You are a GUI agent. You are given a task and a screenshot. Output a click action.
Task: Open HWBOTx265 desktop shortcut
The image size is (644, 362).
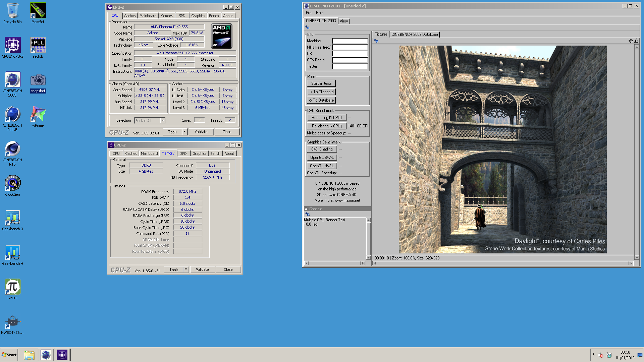[x=12, y=324]
